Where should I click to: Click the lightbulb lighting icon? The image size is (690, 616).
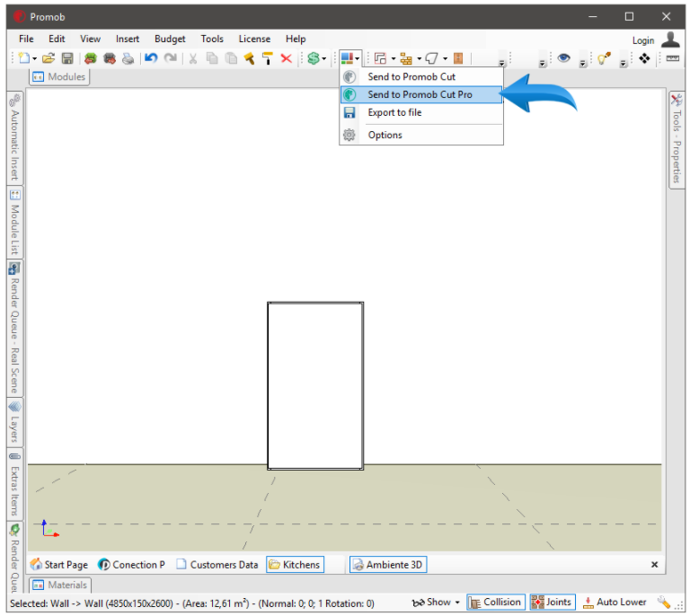604,58
